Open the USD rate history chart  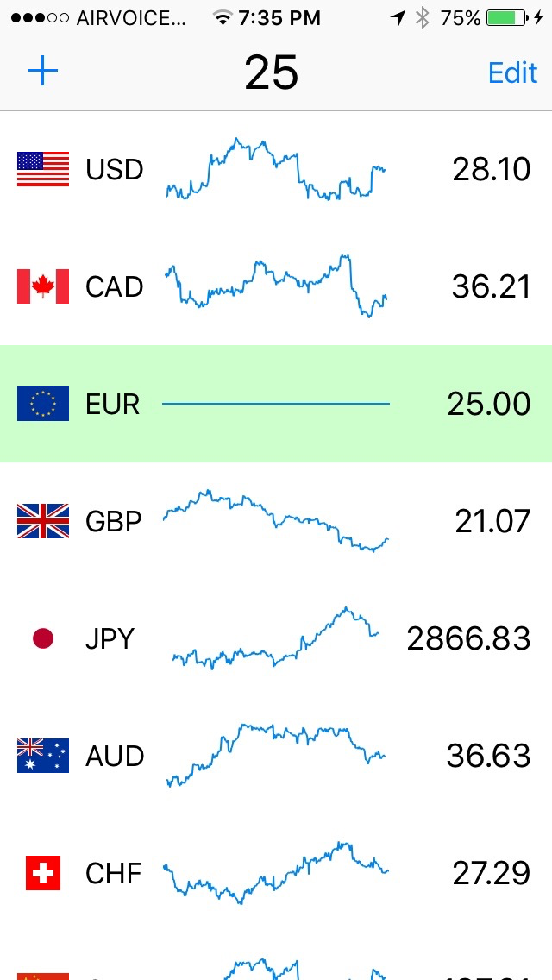(x=276, y=169)
